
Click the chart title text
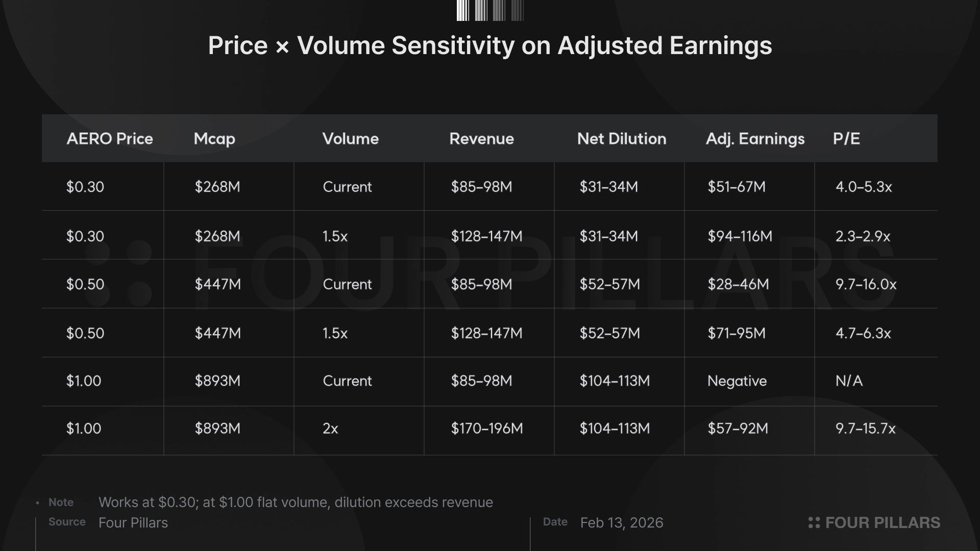pos(490,45)
